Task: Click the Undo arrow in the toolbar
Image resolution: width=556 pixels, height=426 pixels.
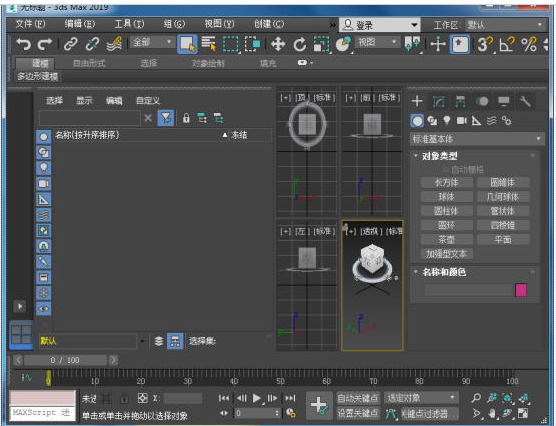Action: pos(24,44)
